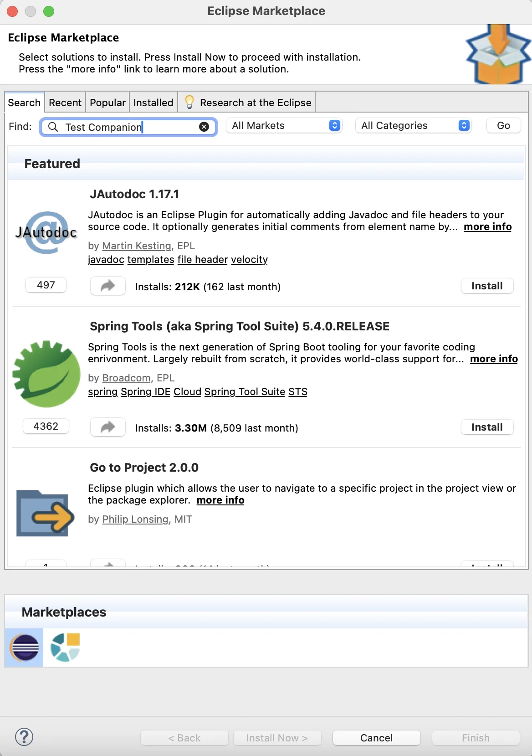Open the All Categories dropdown
The height and width of the screenshot is (756, 532).
414,126
